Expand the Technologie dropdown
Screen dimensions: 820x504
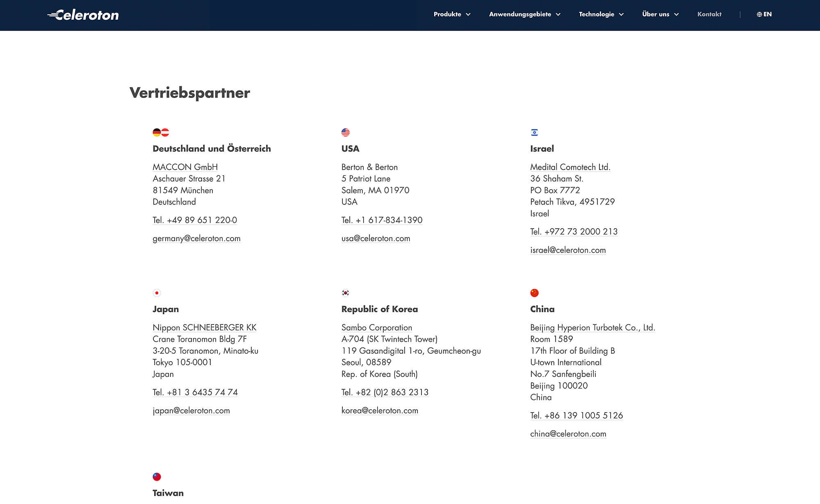(600, 14)
